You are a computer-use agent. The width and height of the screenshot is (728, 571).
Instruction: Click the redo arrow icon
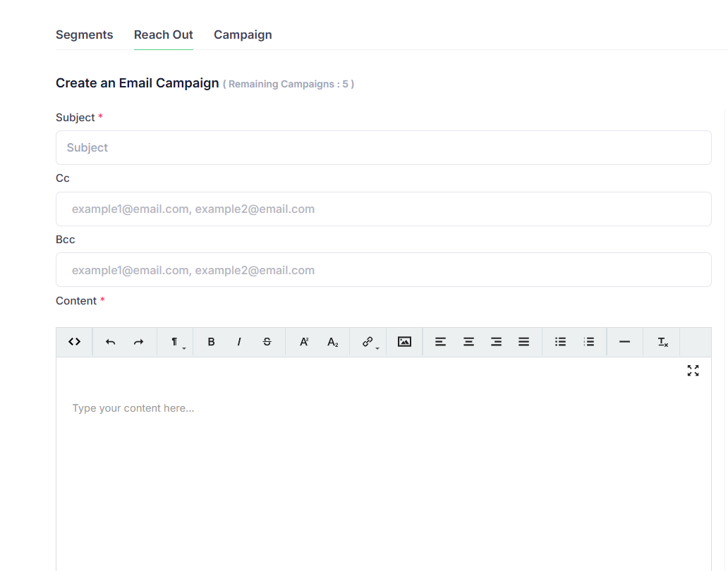[138, 342]
